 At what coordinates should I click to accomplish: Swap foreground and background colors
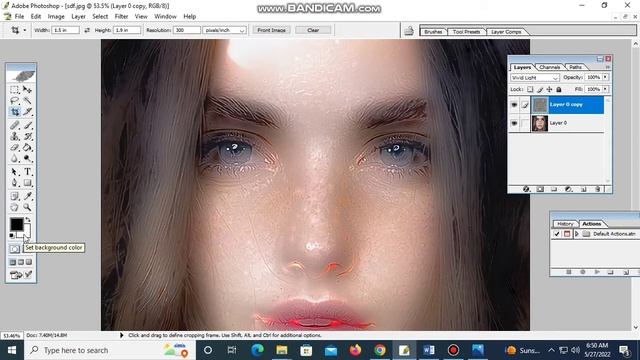[28, 220]
